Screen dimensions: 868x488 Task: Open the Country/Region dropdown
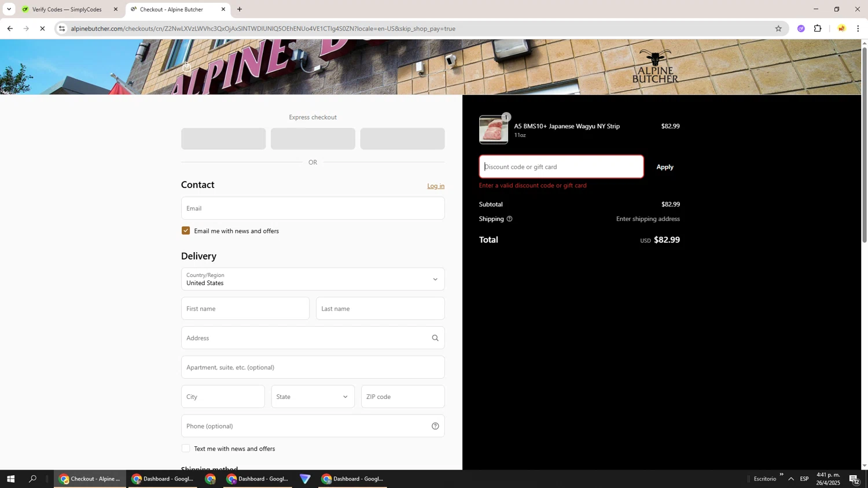pyautogui.click(x=313, y=279)
